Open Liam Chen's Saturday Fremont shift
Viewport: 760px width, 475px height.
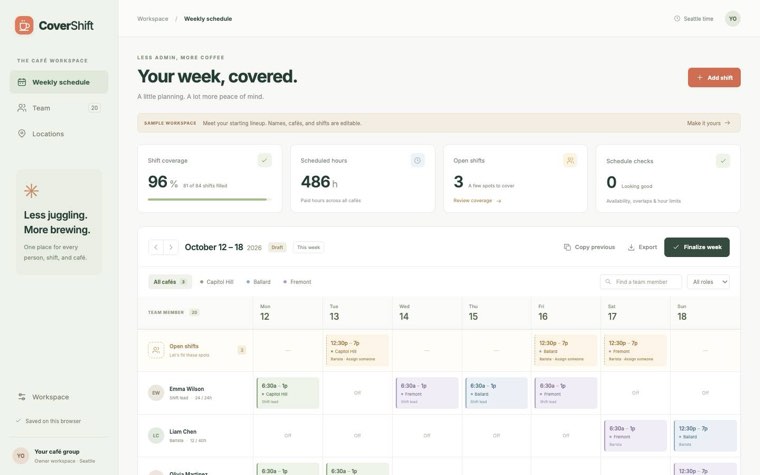point(635,435)
